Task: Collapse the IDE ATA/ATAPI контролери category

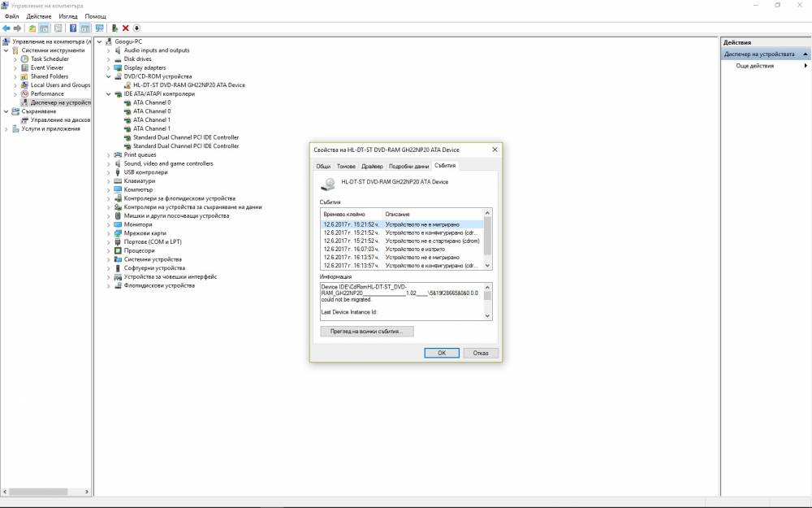Action: [109, 93]
